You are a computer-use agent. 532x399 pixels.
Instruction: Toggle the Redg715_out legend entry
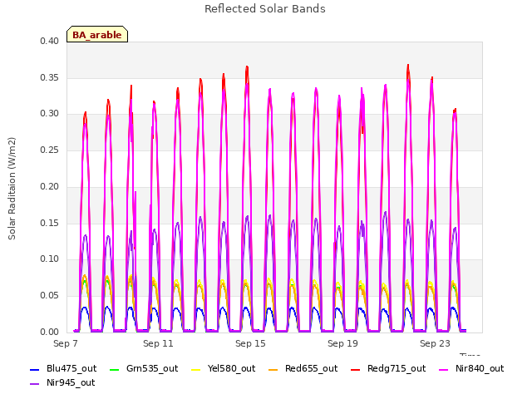388,369
